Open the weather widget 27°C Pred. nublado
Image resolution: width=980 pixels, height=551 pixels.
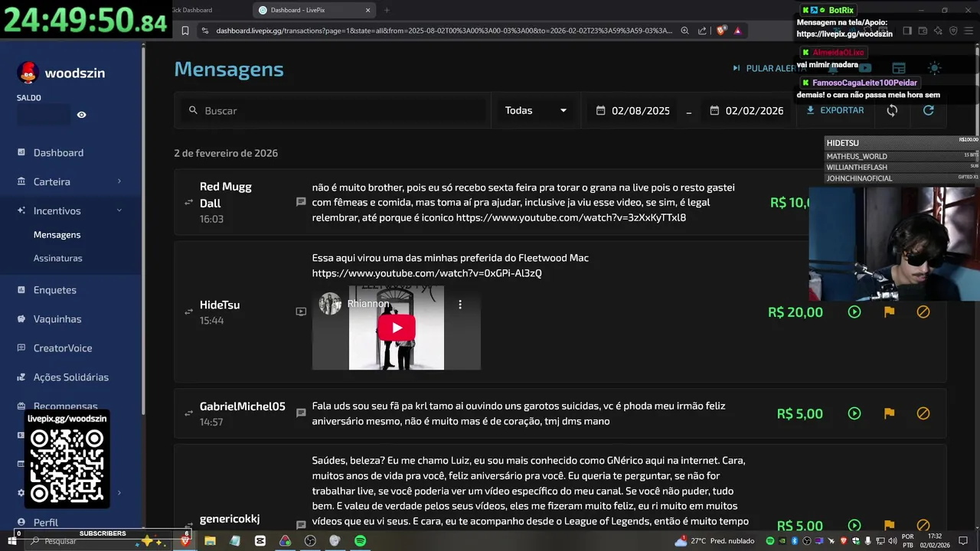coord(714,541)
